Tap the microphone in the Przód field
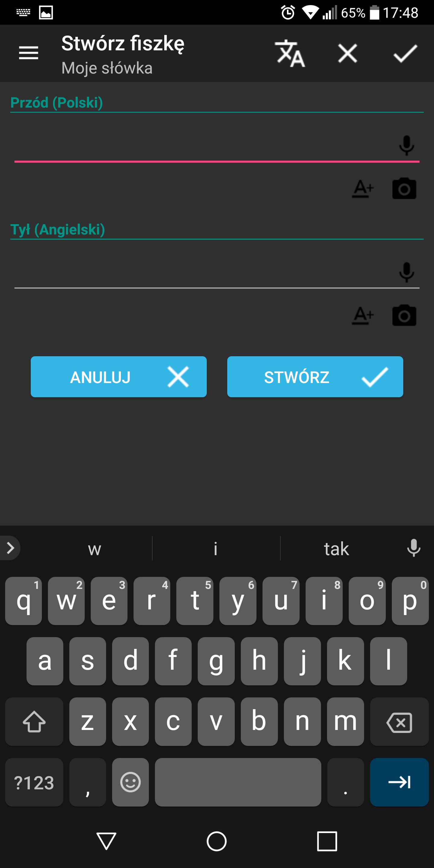 [x=407, y=145]
